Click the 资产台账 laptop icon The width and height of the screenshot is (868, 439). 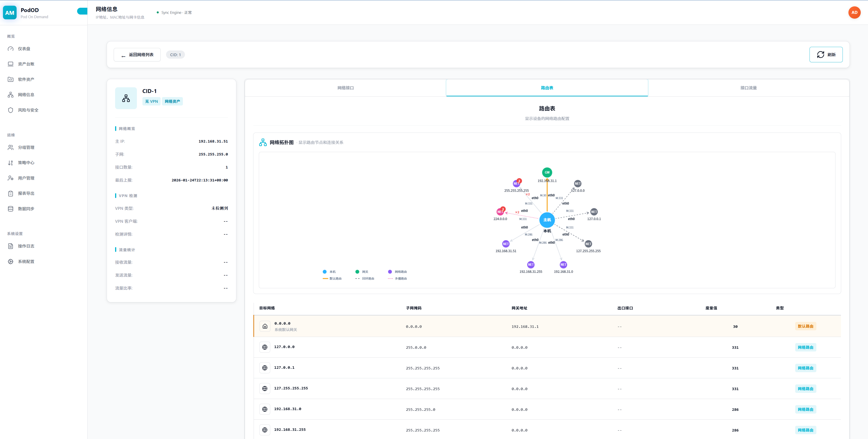(x=10, y=64)
